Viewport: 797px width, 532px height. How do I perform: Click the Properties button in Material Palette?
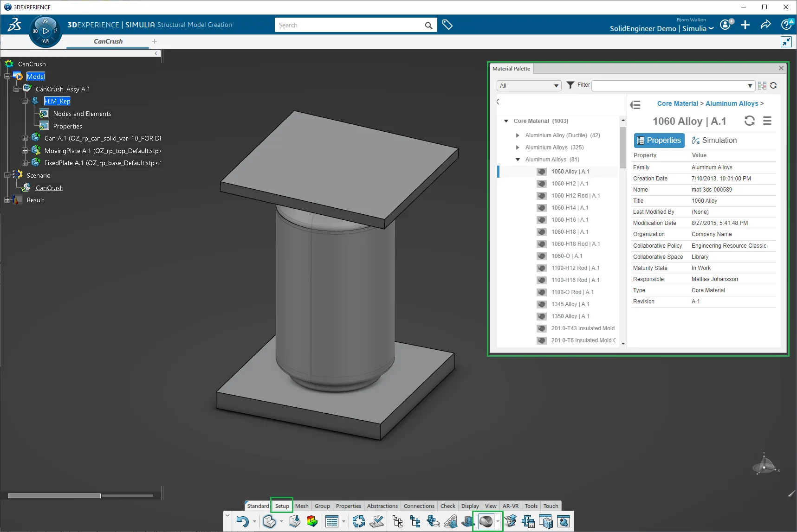point(659,141)
